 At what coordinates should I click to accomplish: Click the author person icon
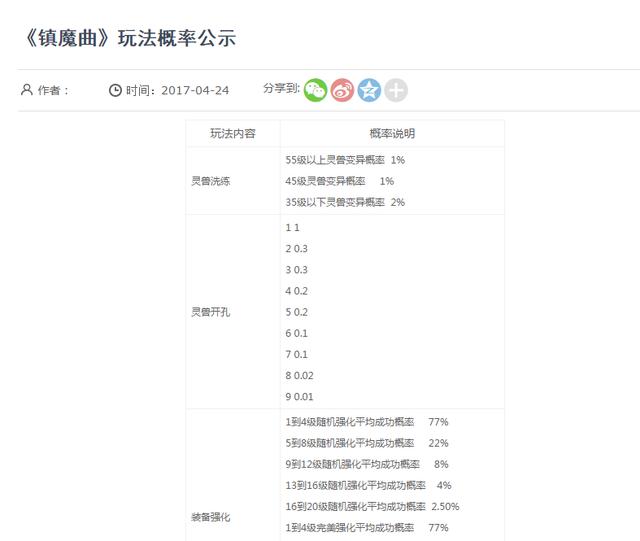click(27, 90)
